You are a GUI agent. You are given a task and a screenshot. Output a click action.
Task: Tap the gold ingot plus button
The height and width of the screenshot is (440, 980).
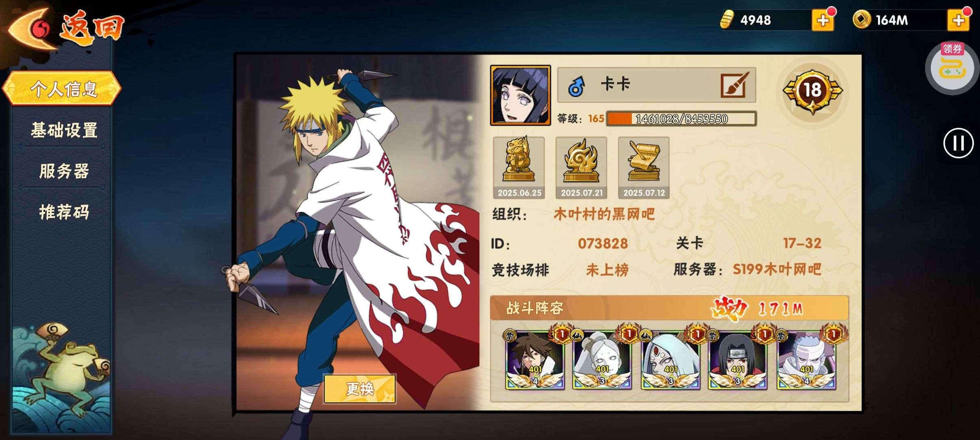[x=823, y=20]
